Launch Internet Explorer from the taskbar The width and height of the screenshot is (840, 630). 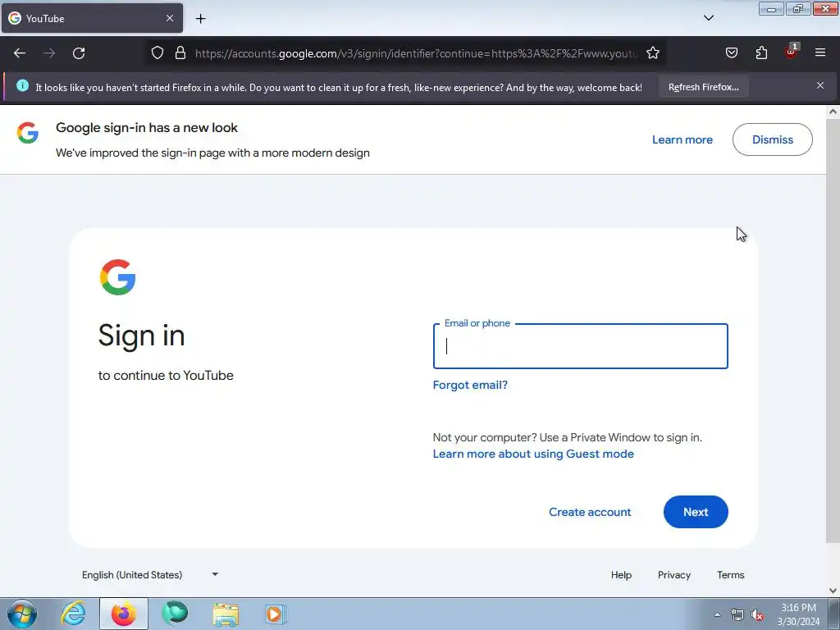(x=73, y=614)
